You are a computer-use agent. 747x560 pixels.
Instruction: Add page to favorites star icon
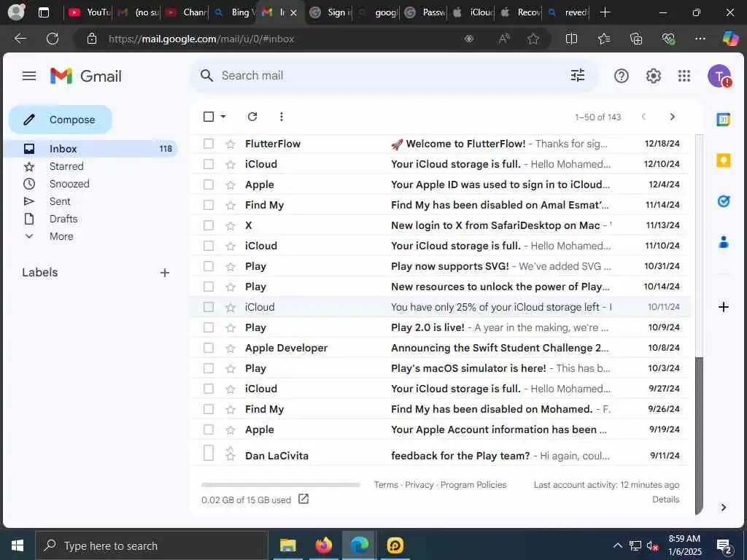pyautogui.click(x=533, y=39)
